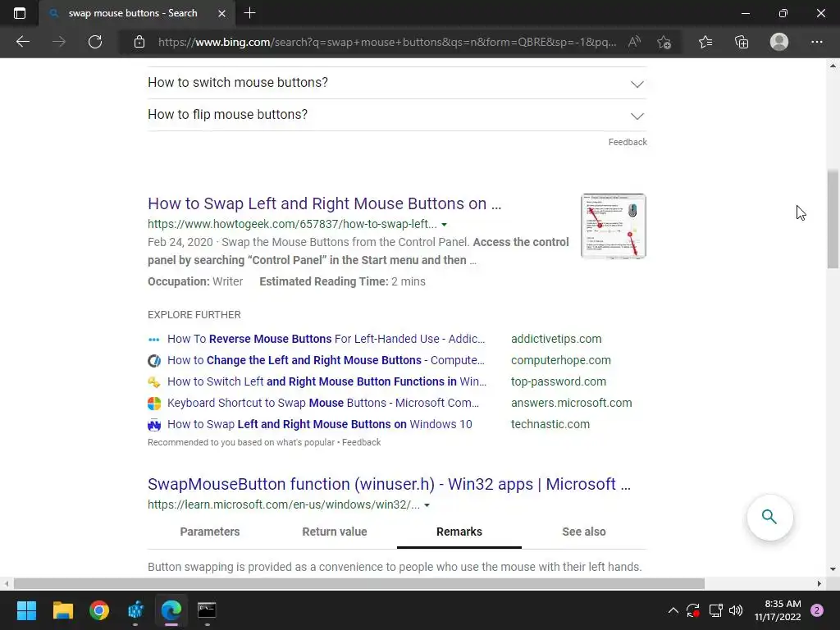Close the swap mouse buttons tab
Viewport: 840px width, 630px height.
[x=221, y=13]
